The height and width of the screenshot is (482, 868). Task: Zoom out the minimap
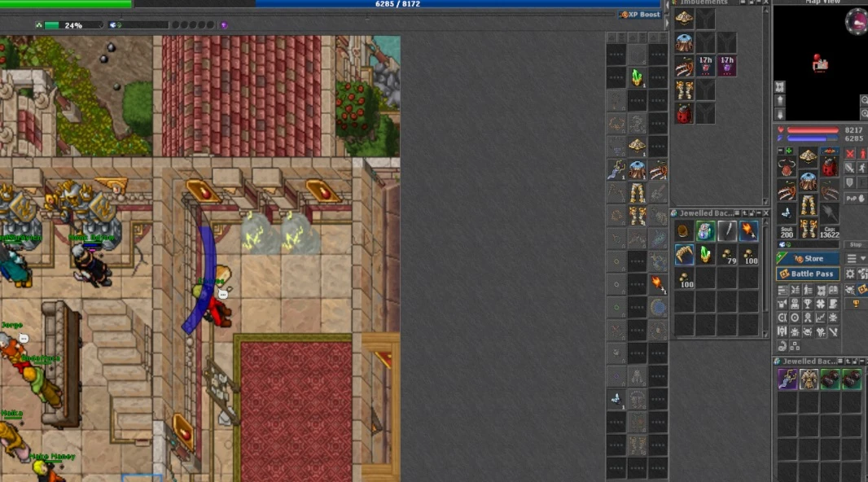coord(864,100)
